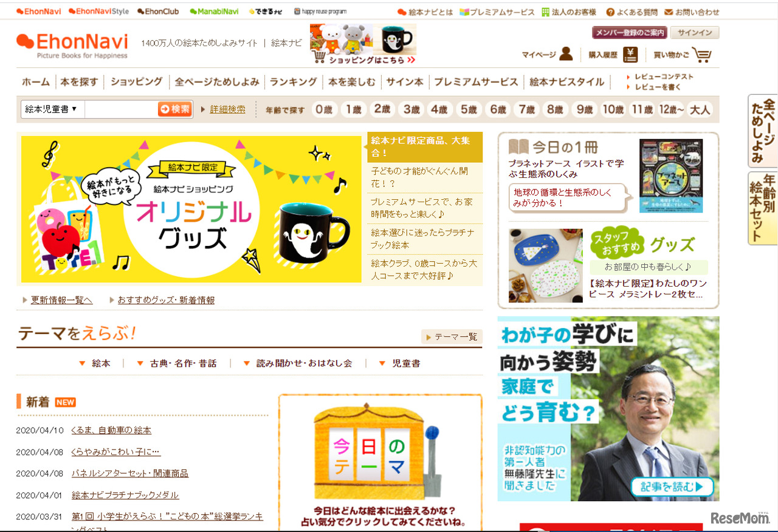Screen dimensions: 778x532
Task: Select age 0歳 filter
Action: pos(324,109)
